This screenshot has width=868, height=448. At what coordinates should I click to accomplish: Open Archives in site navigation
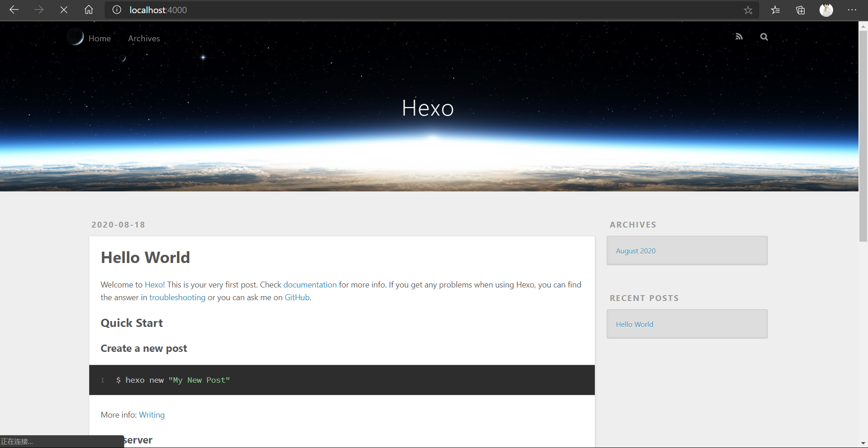tap(144, 39)
